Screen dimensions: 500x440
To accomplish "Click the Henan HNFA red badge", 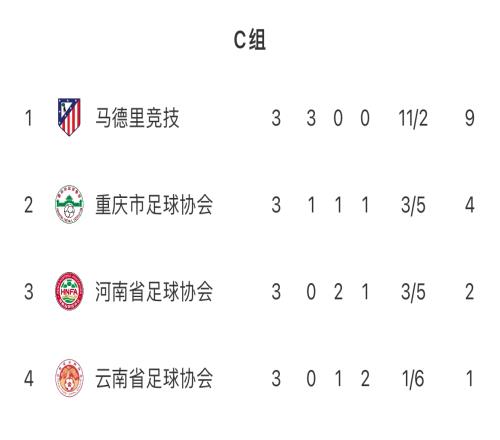I will [69, 291].
